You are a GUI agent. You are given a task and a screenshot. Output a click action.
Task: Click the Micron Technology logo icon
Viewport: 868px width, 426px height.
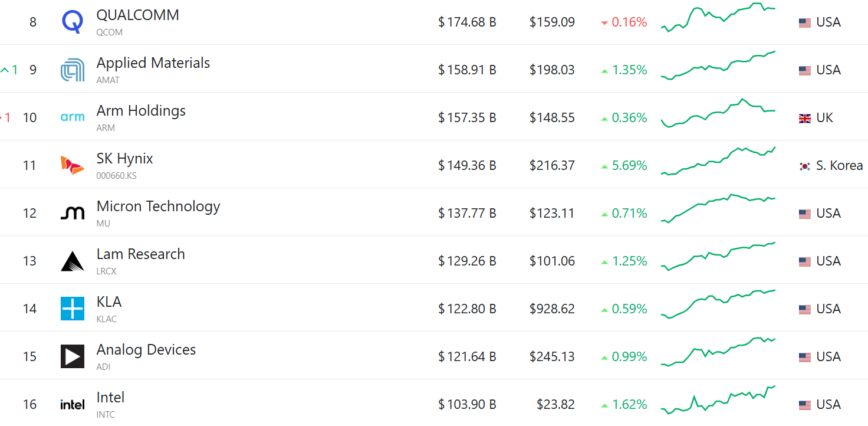[73, 213]
